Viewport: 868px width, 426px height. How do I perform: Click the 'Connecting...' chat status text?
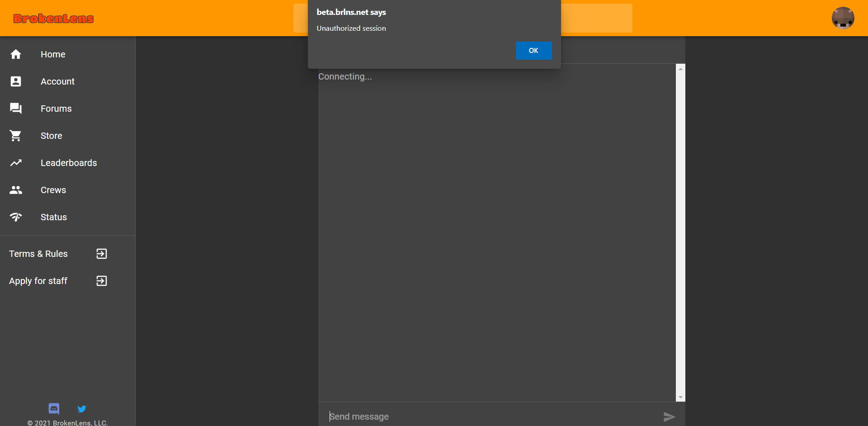click(345, 76)
